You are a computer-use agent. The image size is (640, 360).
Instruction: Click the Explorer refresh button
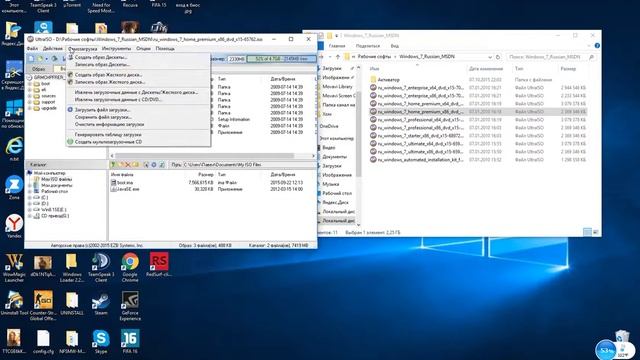(x=498, y=57)
